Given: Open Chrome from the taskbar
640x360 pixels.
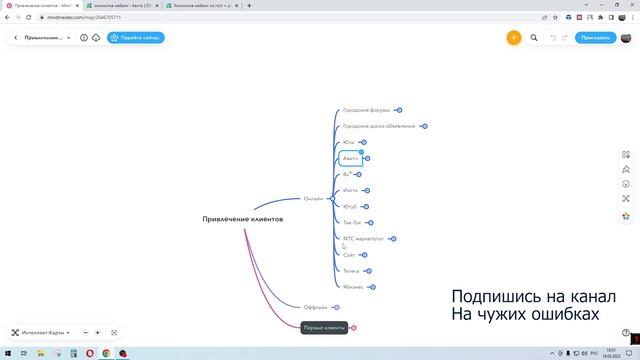Looking at the screenshot, I should tap(106, 353).
